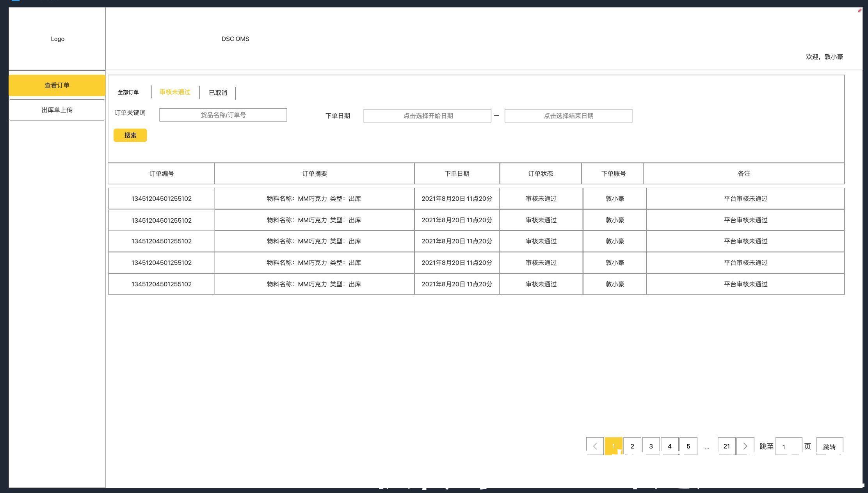
Task: Click the 订单状态 column header
Action: pos(541,173)
